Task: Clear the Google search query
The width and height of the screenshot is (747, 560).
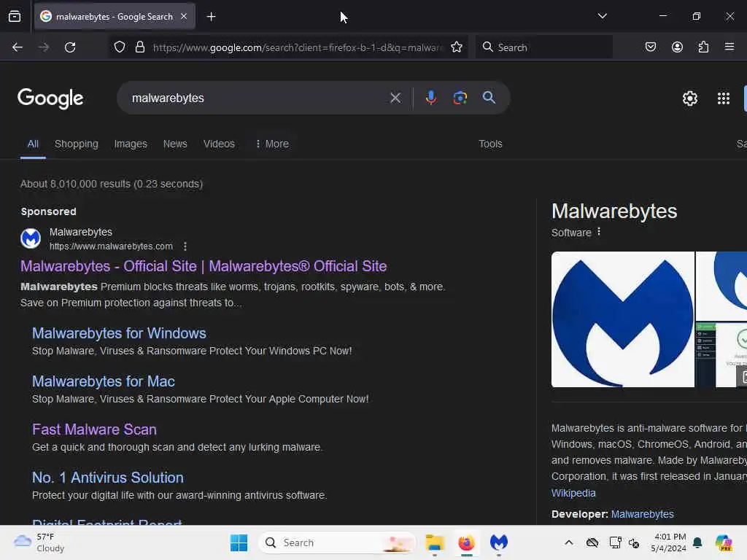Action: (x=395, y=98)
